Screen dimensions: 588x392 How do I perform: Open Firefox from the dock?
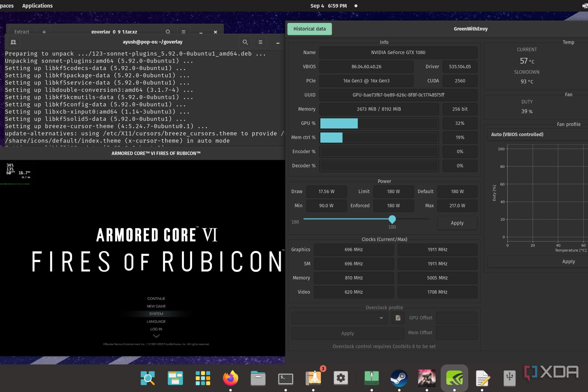(230, 378)
